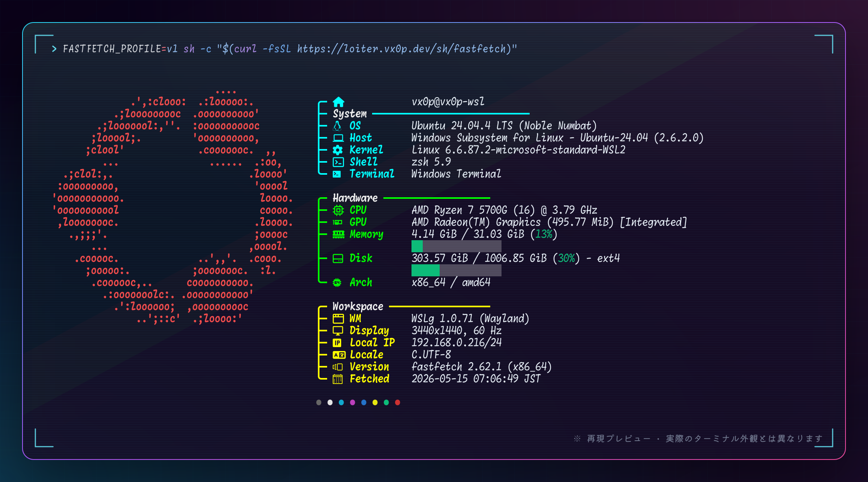Click the shell prompt arrow before the command
This screenshot has width=868, height=482.
click(x=54, y=49)
